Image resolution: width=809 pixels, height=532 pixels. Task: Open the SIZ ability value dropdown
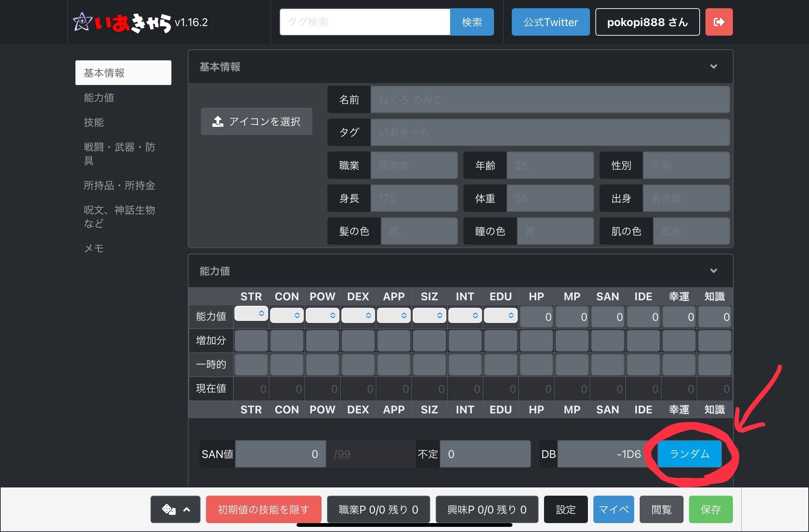(430, 315)
